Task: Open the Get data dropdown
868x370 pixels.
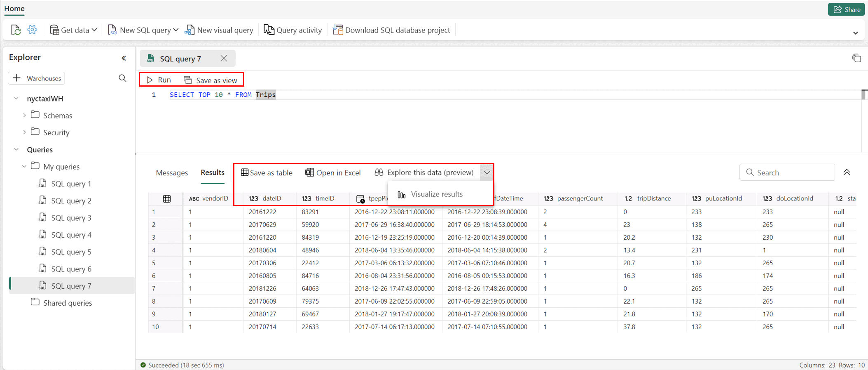Action: 73,30
